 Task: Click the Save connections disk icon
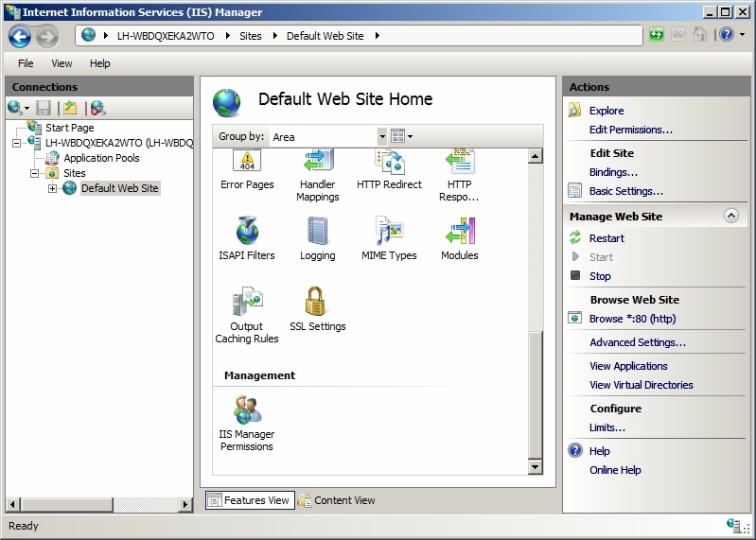44,108
